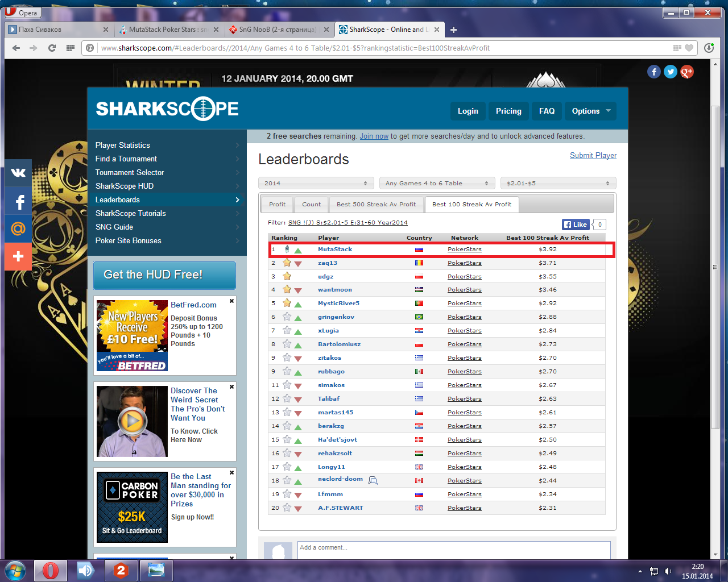Toggle the favorite star for gringenkov
Screen dimensions: 728x582
tap(287, 317)
